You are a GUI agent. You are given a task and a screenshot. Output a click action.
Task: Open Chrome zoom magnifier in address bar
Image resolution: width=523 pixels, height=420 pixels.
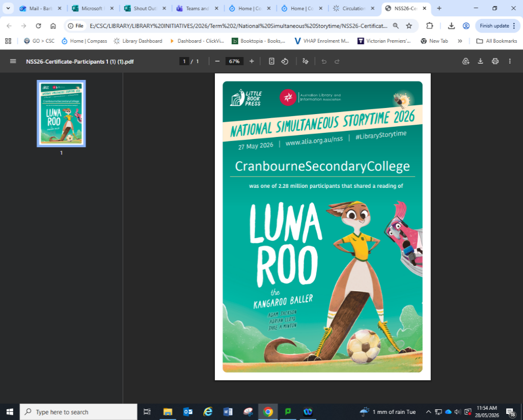tap(396, 25)
